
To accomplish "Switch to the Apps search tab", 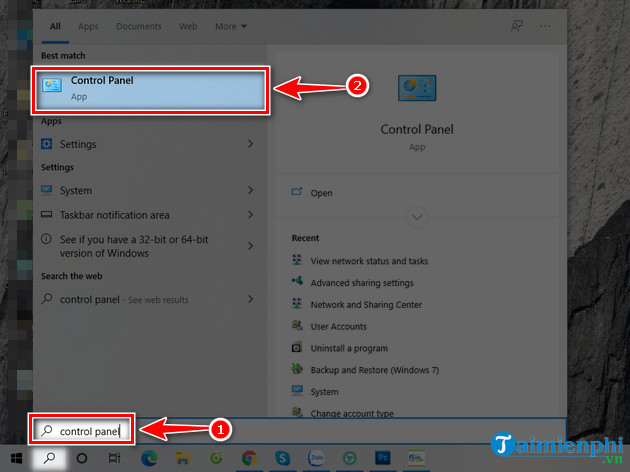I will click(88, 27).
